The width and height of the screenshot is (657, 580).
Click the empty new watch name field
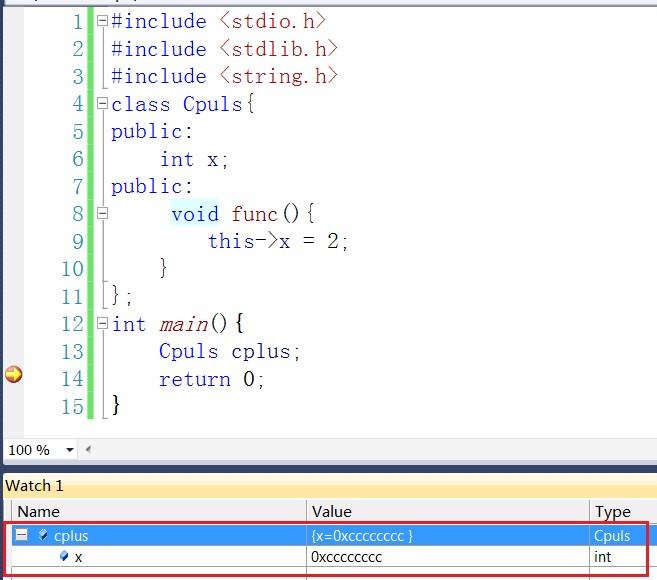click(x=159, y=571)
